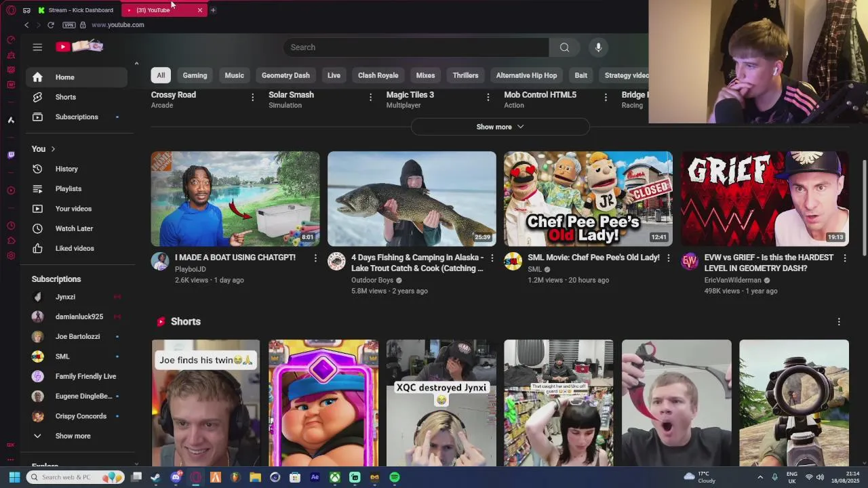868x488 pixels.
Task: Open Shorts in the YouTube sidebar
Action: click(76, 97)
